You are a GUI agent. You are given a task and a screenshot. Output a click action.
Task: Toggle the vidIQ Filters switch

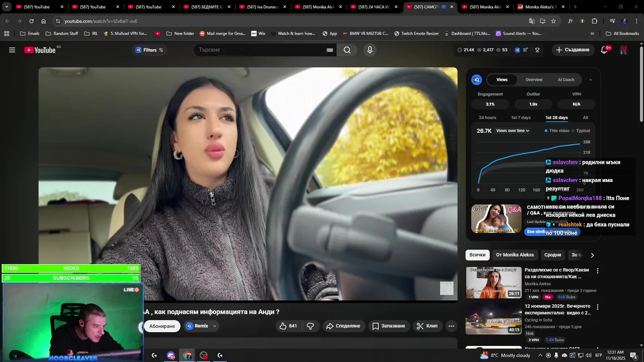tap(161, 50)
